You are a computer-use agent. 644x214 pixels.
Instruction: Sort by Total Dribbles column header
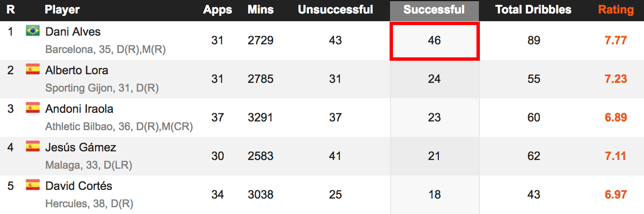coord(533,10)
